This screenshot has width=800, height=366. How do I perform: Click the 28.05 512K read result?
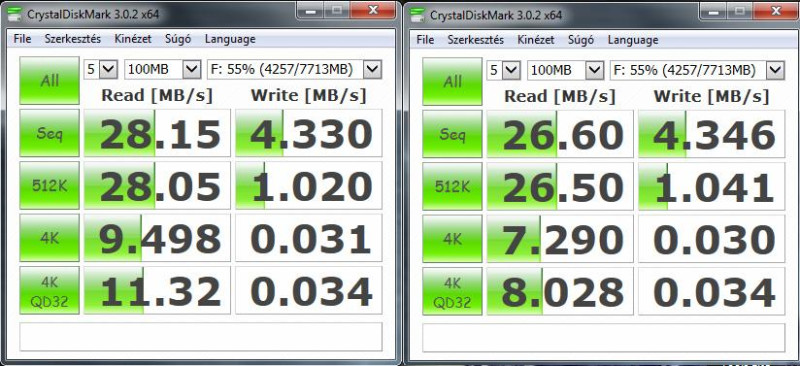click(x=157, y=185)
